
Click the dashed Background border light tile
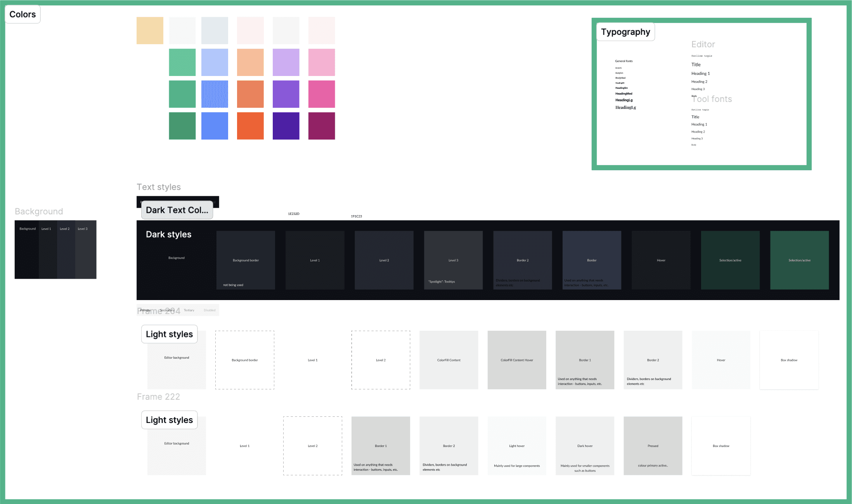(245, 360)
